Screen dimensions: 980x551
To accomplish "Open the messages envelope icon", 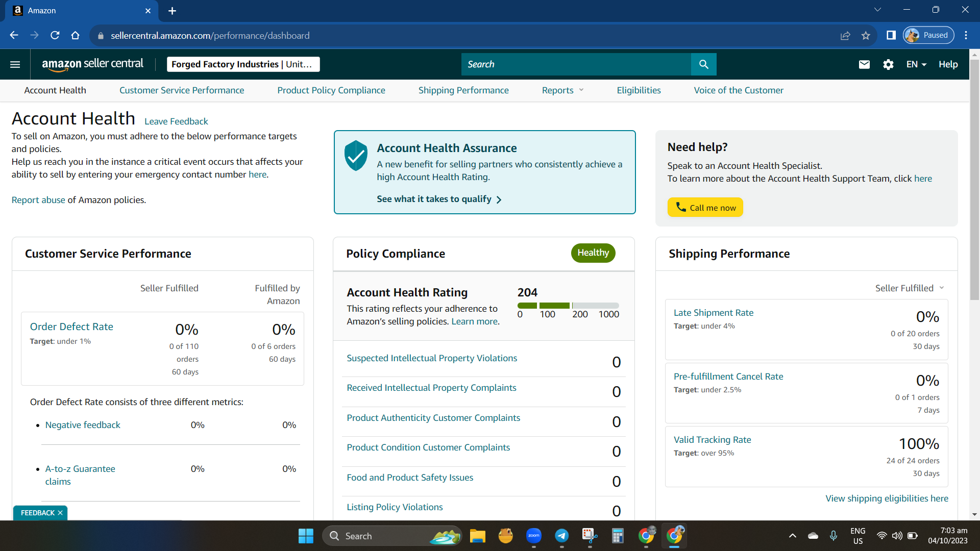I will 864,64.
